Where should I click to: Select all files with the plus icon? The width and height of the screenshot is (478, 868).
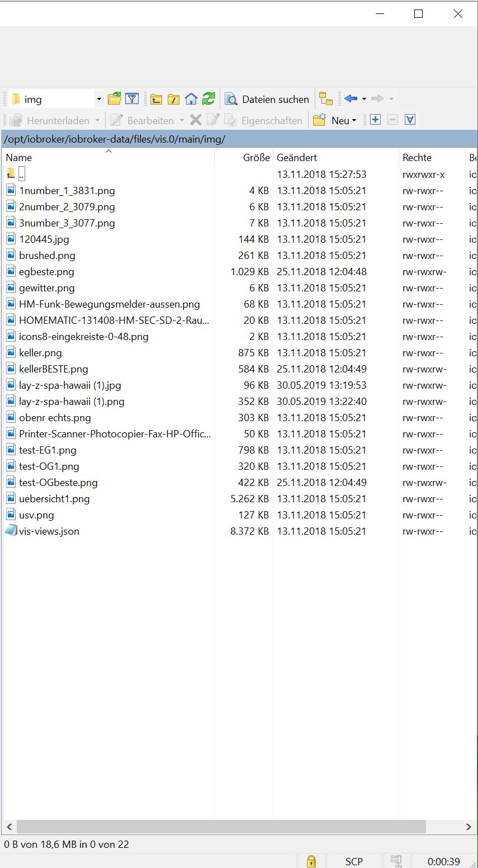[375, 120]
